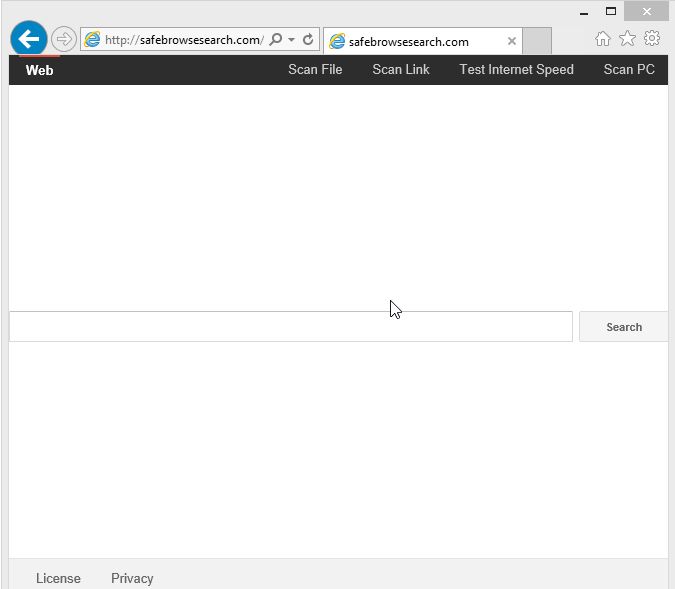Open Test Internet Speed link
This screenshot has width=675, height=589.
pyautogui.click(x=517, y=69)
